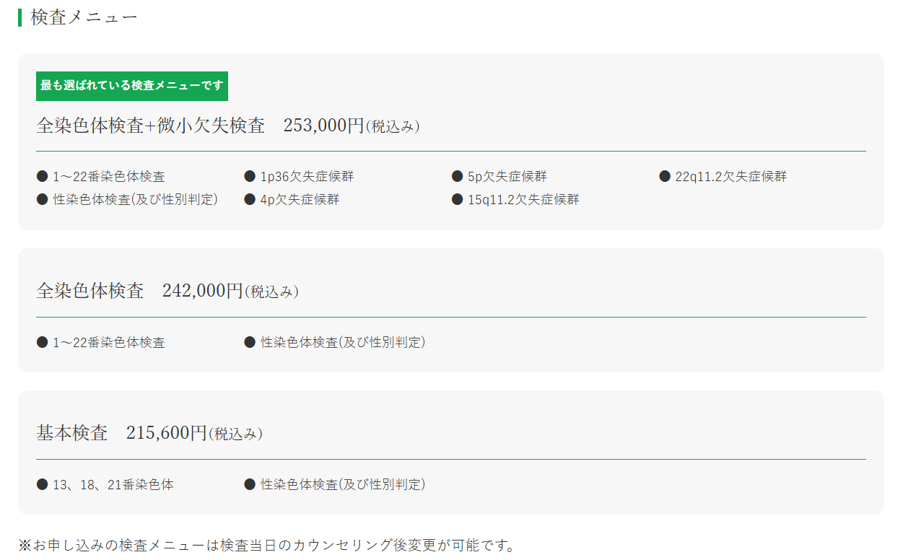Select 1〜22番染色体検査 in the 253,000円 plan
This screenshot has height=560, width=924.
(x=108, y=177)
